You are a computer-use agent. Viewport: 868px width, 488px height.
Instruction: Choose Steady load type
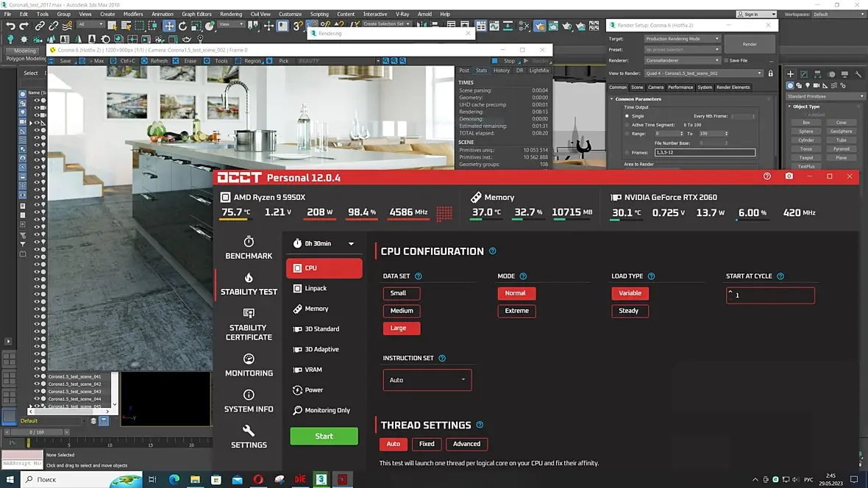(x=630, y=310)
